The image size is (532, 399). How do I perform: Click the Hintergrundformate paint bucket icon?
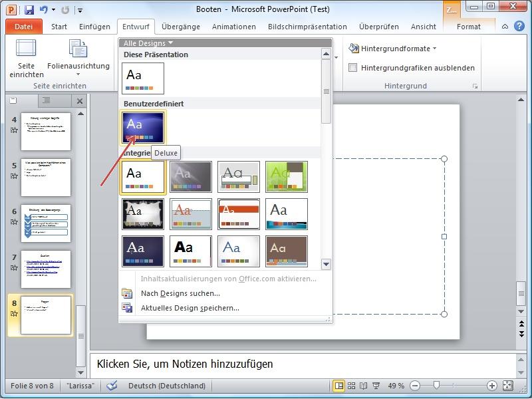click(354, 49)
